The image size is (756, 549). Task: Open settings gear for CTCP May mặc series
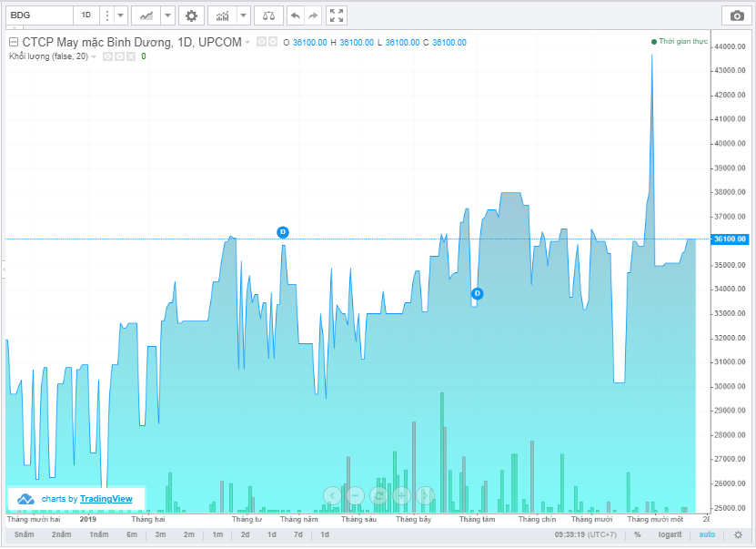tap(272, 42)
